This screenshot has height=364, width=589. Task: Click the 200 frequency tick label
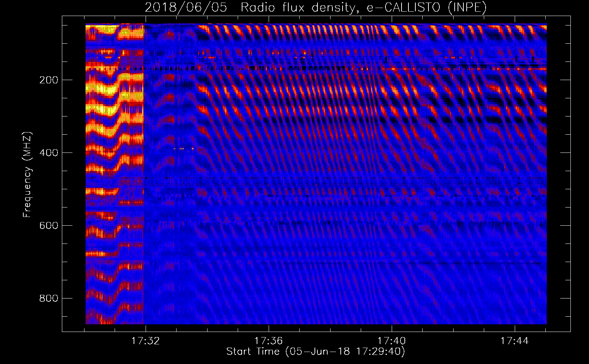[49, 80]
